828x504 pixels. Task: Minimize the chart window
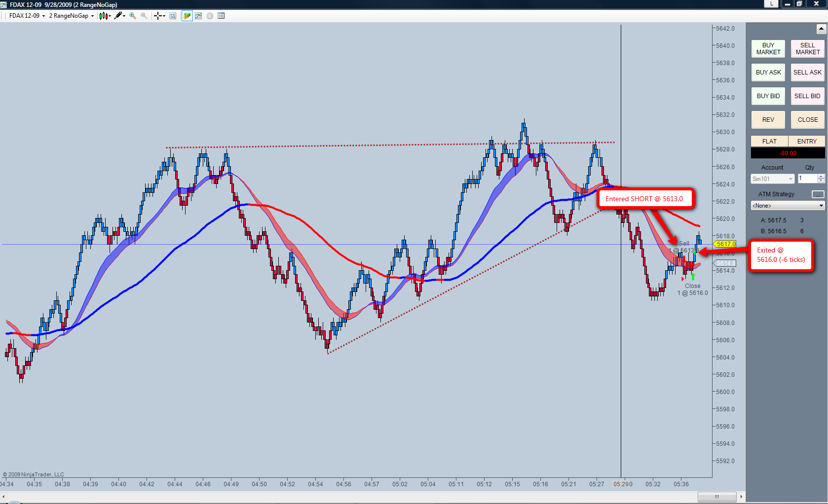coord(787,4)
